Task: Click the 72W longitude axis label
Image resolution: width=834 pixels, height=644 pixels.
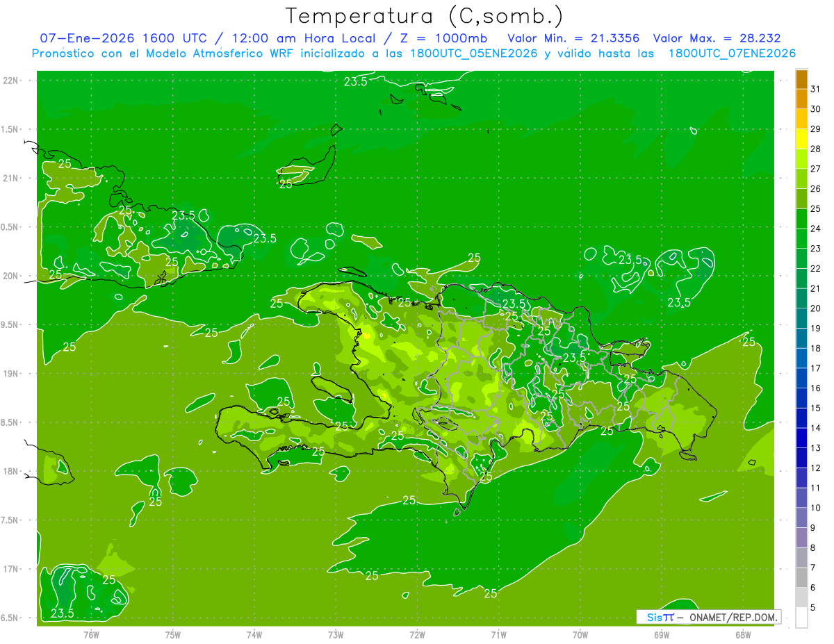Action: (417, 634)
